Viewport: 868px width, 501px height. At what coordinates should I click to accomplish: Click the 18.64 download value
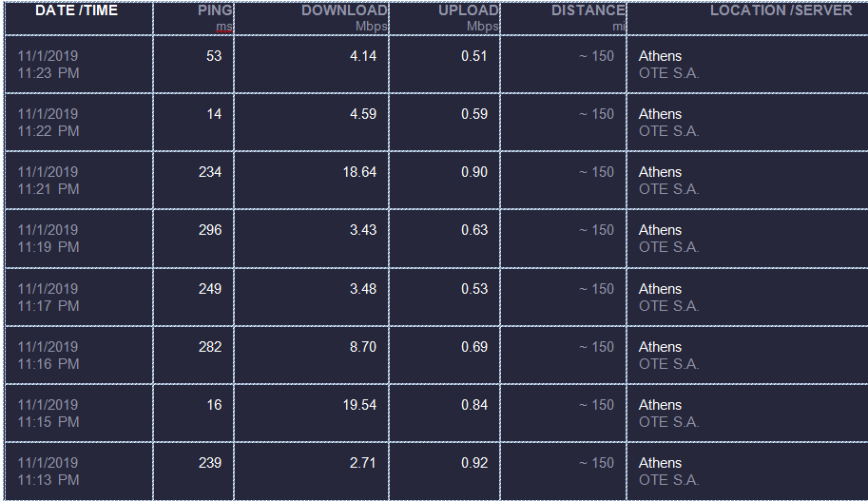pos(359,172)
